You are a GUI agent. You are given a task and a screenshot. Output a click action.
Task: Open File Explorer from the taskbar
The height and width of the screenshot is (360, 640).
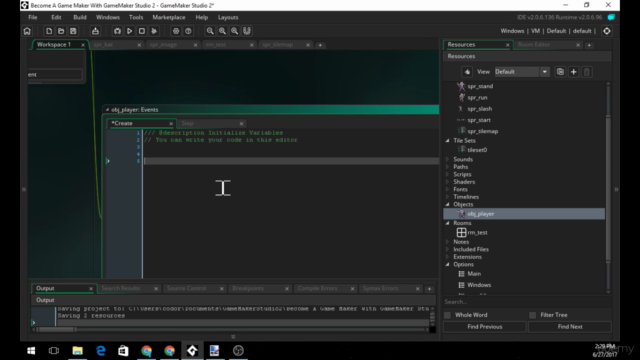78,351
